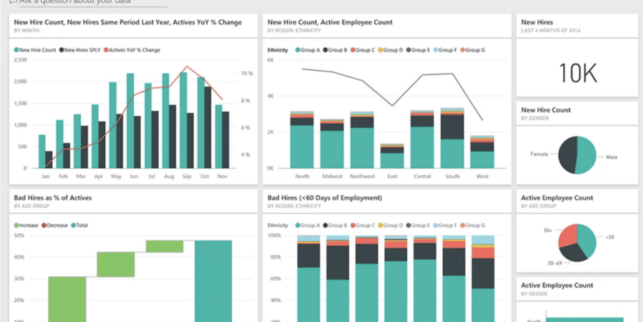Select the Jan New Hire Count bar
The height and width of the screenshot is (322, 644).
tap(42, 151)
